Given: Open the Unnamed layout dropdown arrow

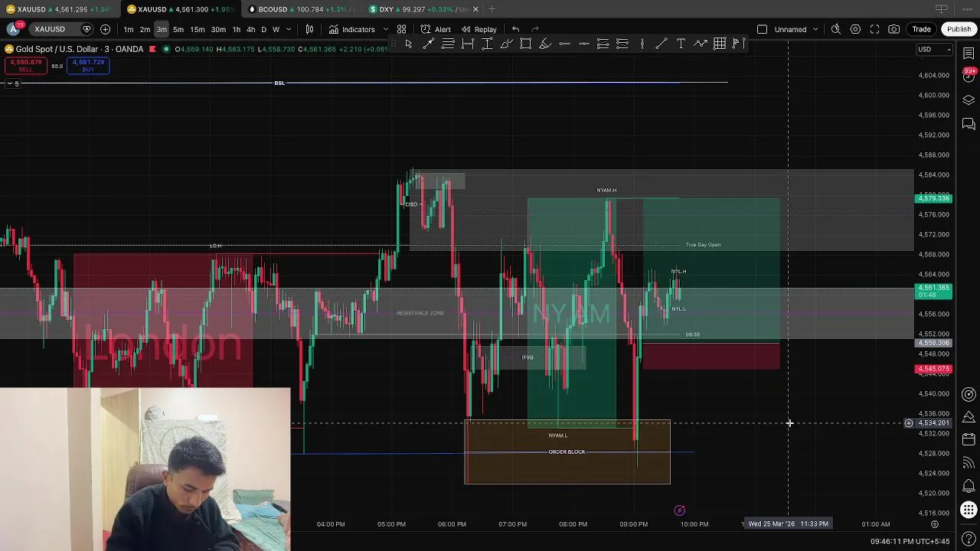Looking at the screenshot, I should coord(815,29).
